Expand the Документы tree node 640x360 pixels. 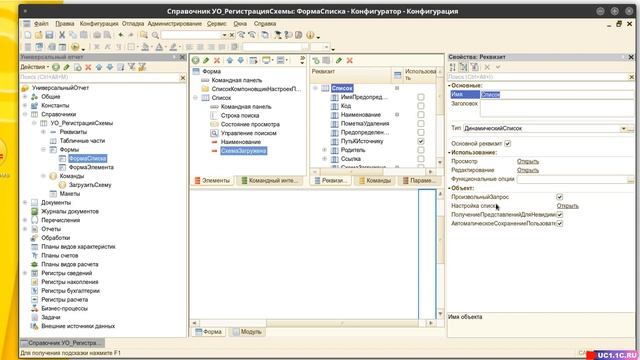pos(25,202)
